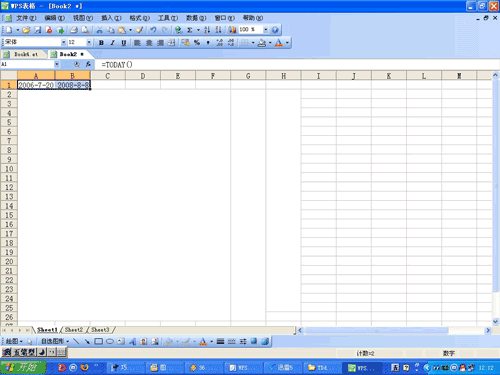Click the 绘图 Draw button
The width and height of the screenshot is (500, 375).
(14, 341)
